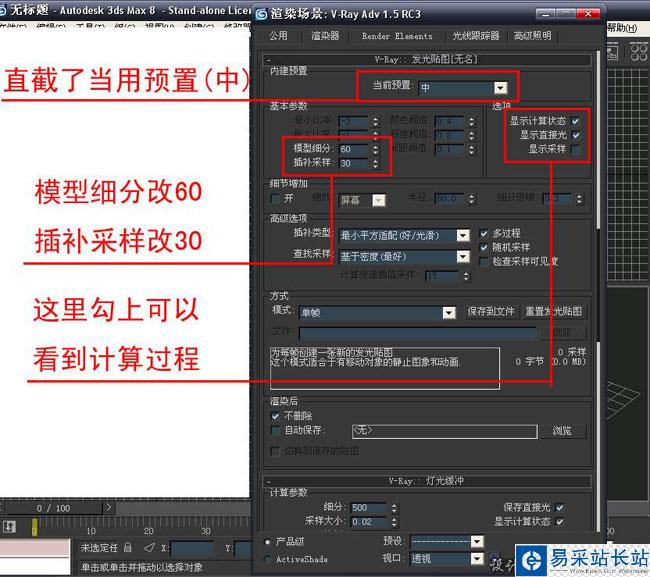Click the 灯光缓冲 细分 spinner arrows
This screenshot has width=650, height=577.
point(394,508)
